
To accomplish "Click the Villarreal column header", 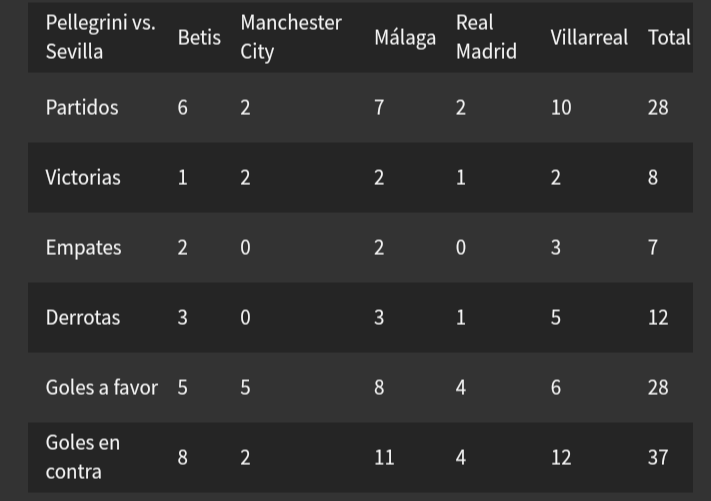I will click(x=589, y=38).
